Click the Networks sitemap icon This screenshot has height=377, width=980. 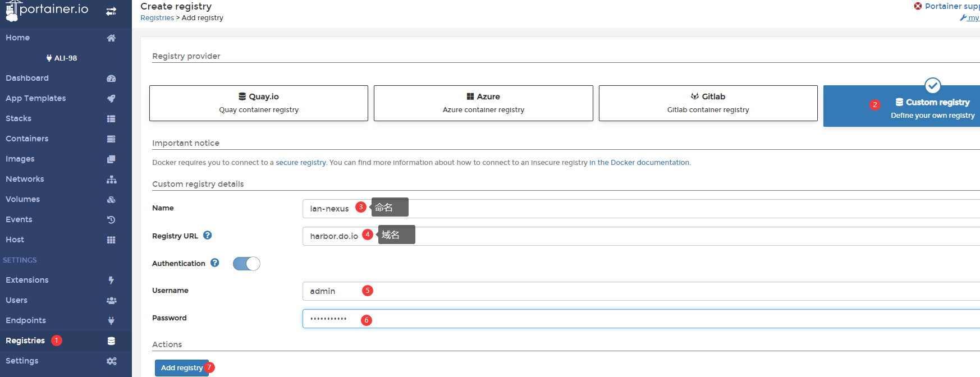[x=111, y=180]
